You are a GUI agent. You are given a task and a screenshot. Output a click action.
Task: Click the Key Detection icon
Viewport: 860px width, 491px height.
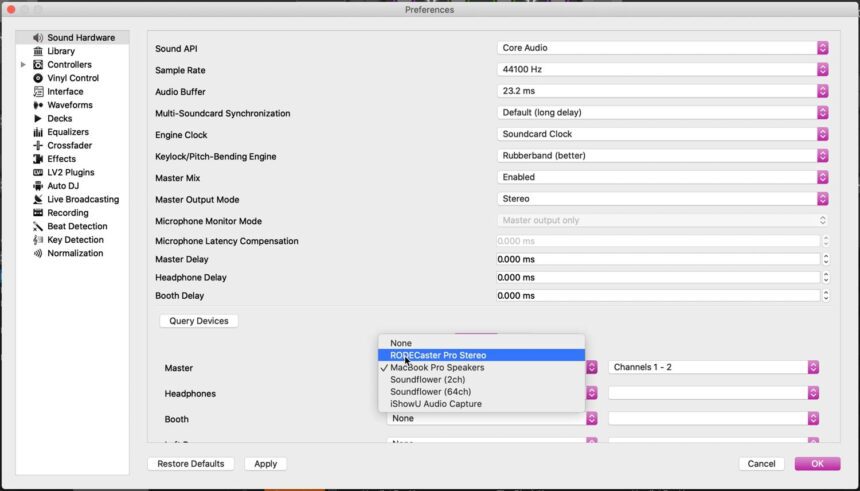(38, 240)
